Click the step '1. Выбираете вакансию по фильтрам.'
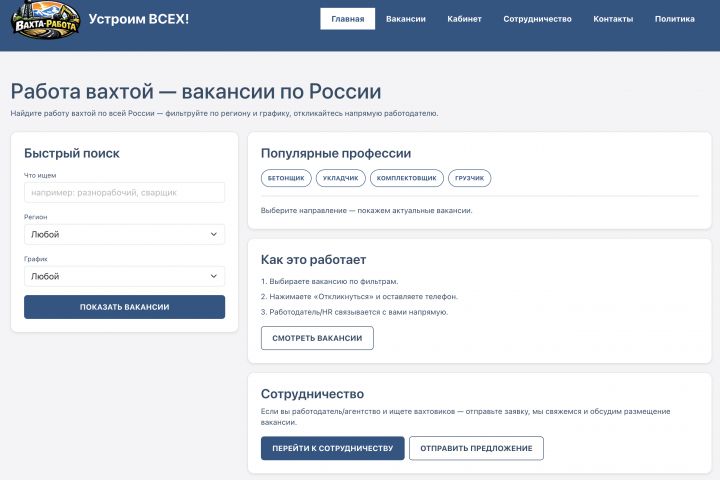Viewport: 720px width, 480px height. coord(329,282)
